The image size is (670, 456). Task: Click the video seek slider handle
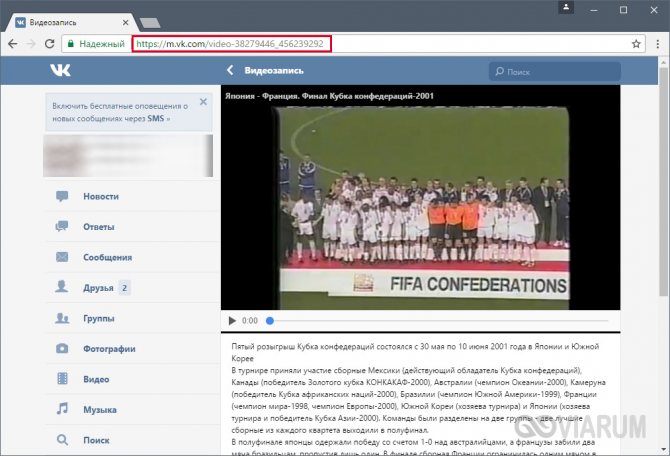point(270,321)
